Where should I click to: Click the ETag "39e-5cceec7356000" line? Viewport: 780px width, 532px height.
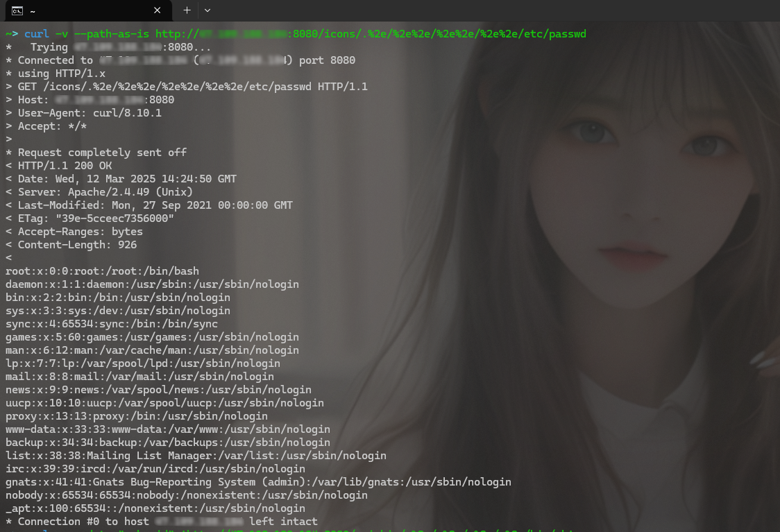click(x=90, y=218)
